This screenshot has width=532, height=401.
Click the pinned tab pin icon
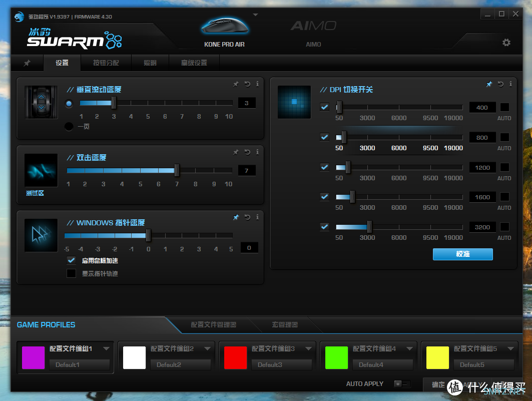tap(27, 63)
